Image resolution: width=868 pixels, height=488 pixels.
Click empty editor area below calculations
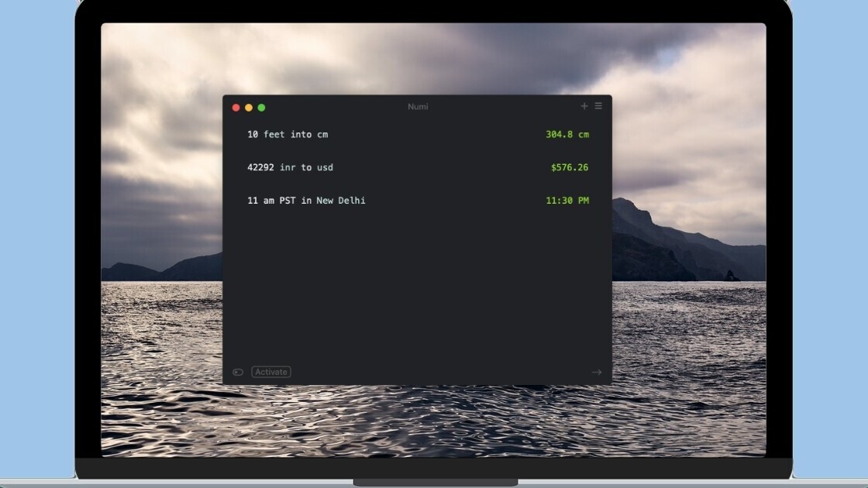point(417,294)
